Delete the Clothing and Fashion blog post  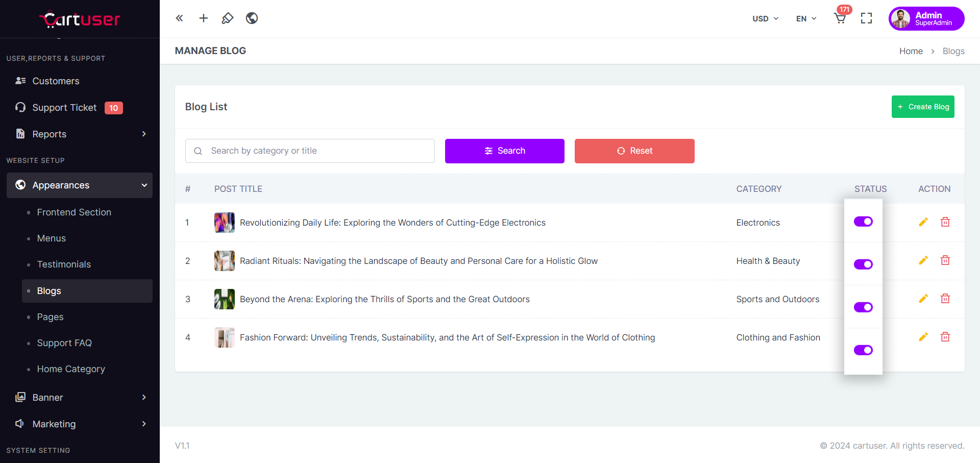click(945, 337)
